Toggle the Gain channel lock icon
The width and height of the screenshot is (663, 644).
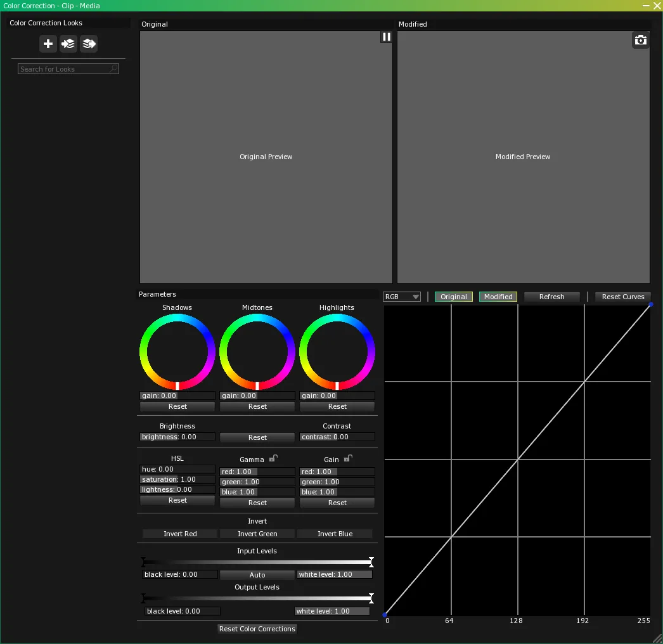[348, 458]
